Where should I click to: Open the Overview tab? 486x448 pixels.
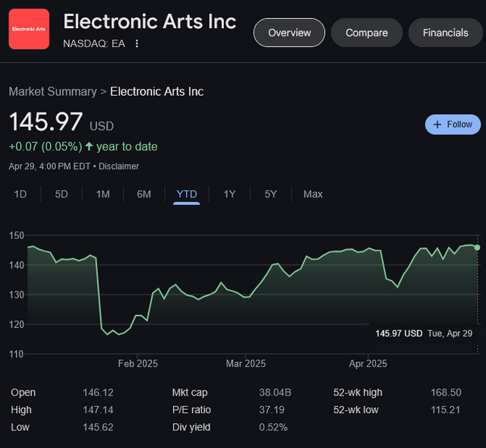coord(289,33)
